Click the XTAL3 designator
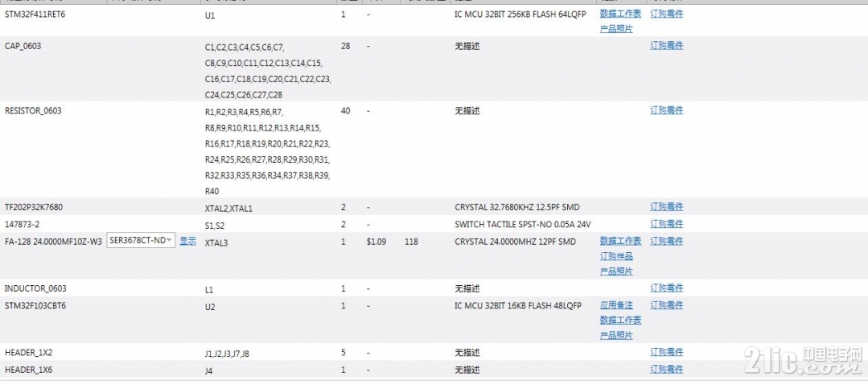The width and height of the screenshot is (868, 381). [x=216, y=243]
